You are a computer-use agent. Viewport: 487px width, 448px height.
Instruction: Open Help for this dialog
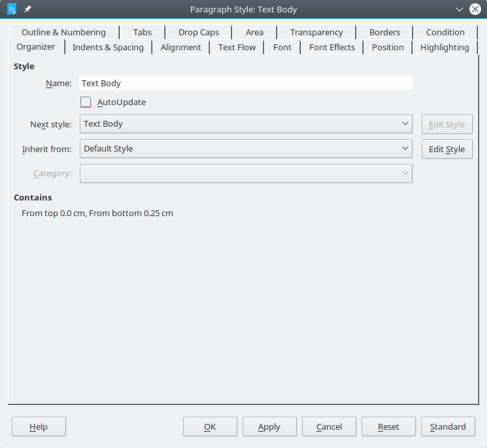[39, 426]
